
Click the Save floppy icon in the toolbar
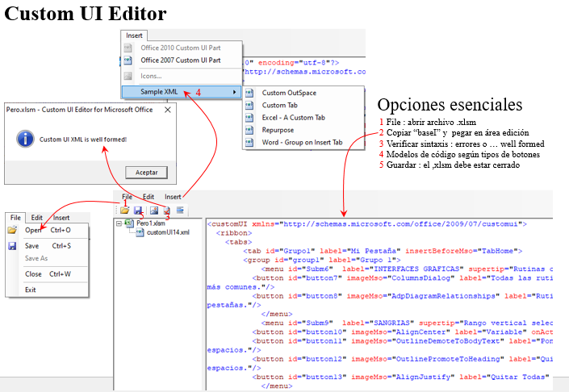[x=138, y=211]
